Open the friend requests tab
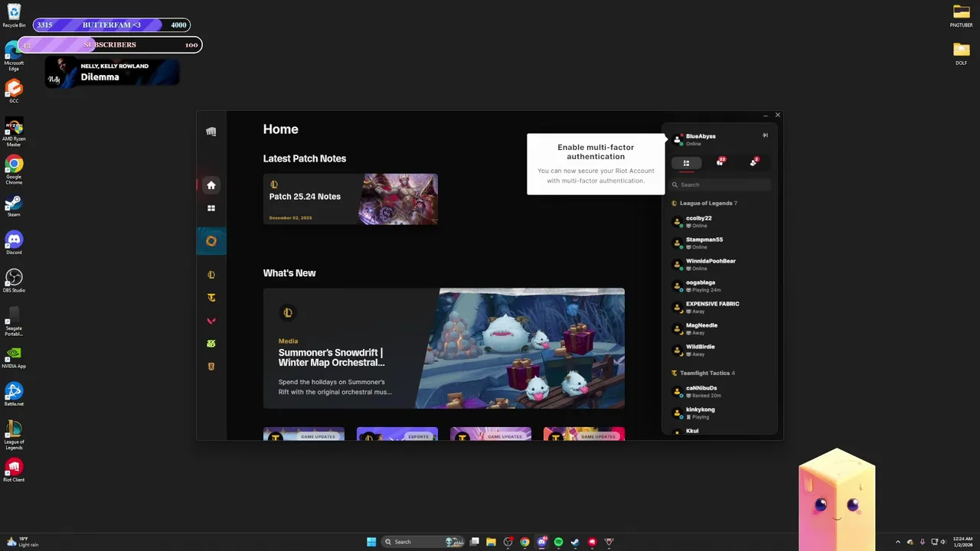Viewport: 980px width, 551px height. click(x=753, y=162)
